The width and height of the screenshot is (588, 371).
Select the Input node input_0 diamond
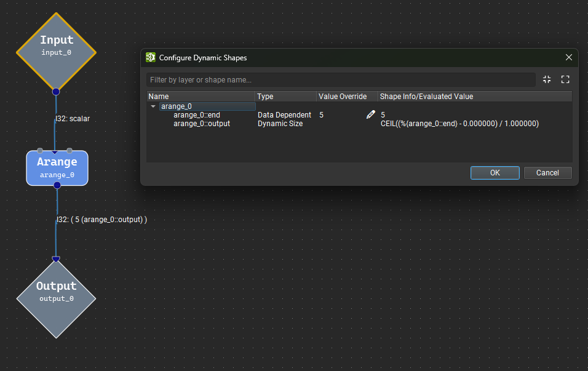(x=56, y=52)
